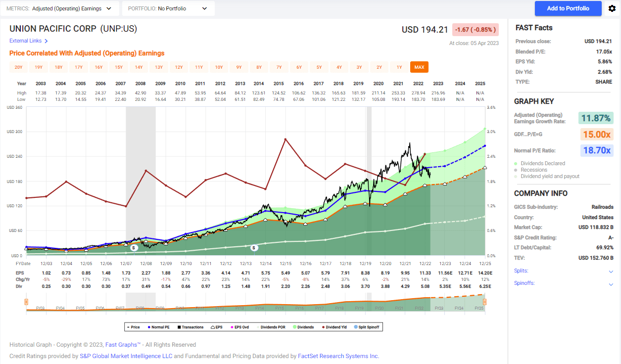The width and height of the screenshot is (621, 364).
Task: Click the left range slider handle
Action: [x=26, y=302]
